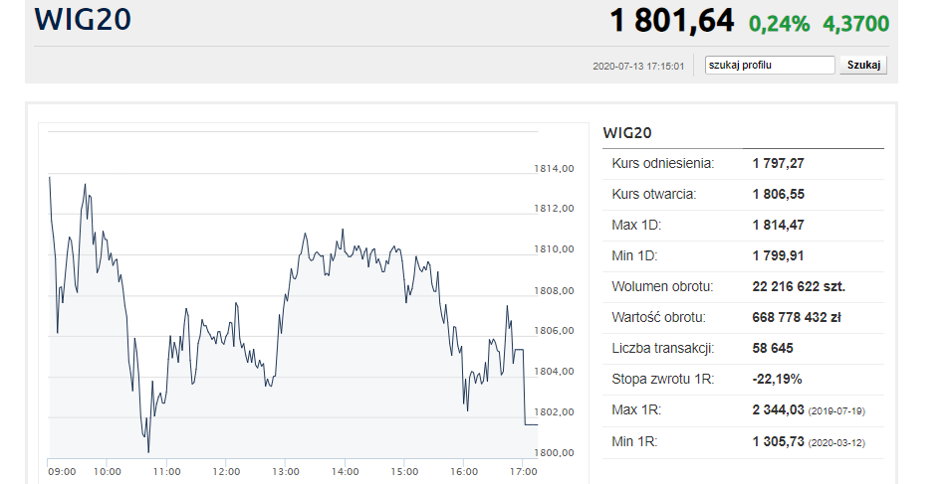948x484 pixels.
Task: Click the 1814,00 price axis label
Action: (x=554, y=169)
